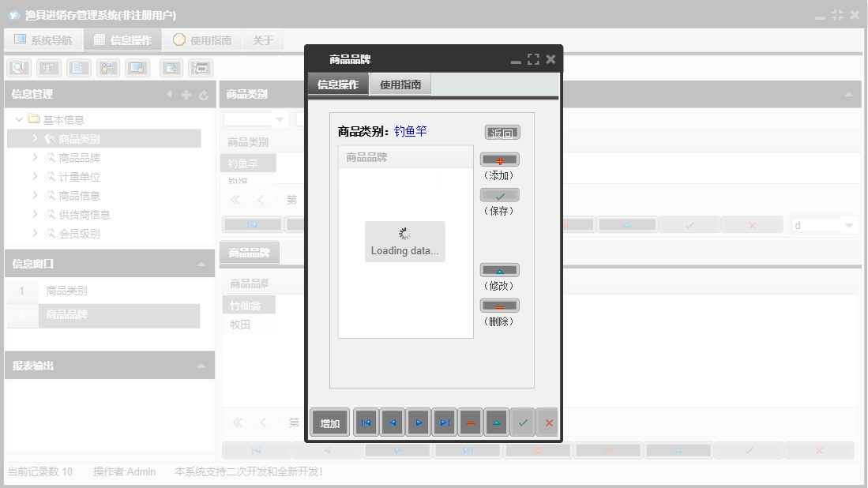868x488 pixels.
Task: Open the 信息操作 main tab
Action: pos(123,39)
